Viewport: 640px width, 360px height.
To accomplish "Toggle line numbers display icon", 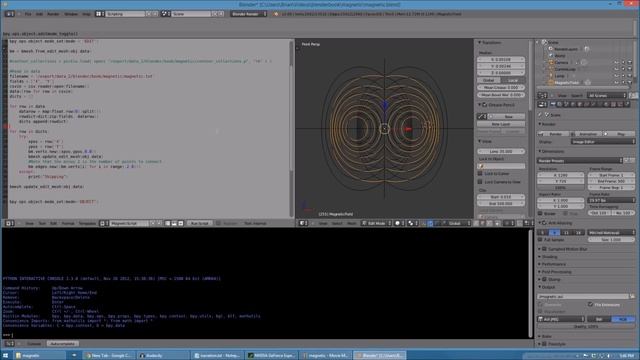I will (168, 223).
